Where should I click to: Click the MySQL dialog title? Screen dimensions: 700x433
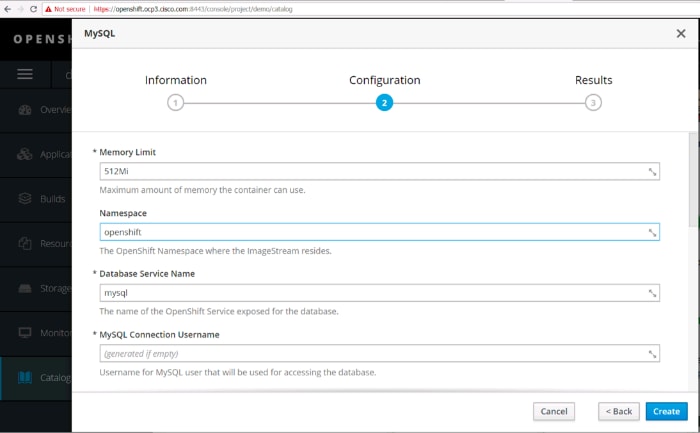coord(100,33)
